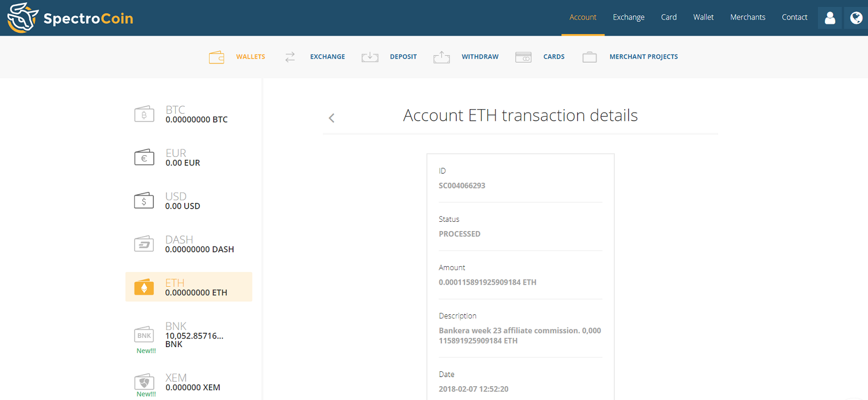Switch to the WITHDRAW section
Screen dimensions: 868x400
tap(480, 57)
